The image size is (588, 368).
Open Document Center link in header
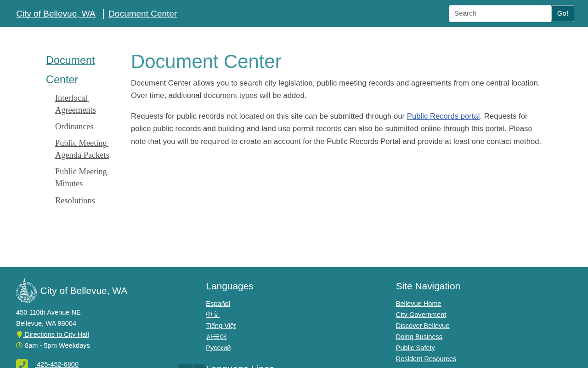click(x=143, y=14)
